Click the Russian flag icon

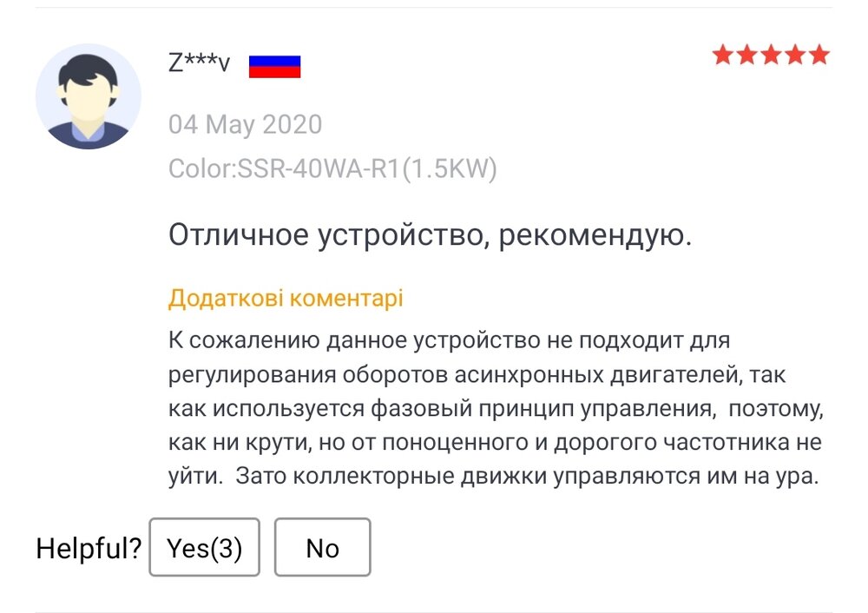point(274,66)
